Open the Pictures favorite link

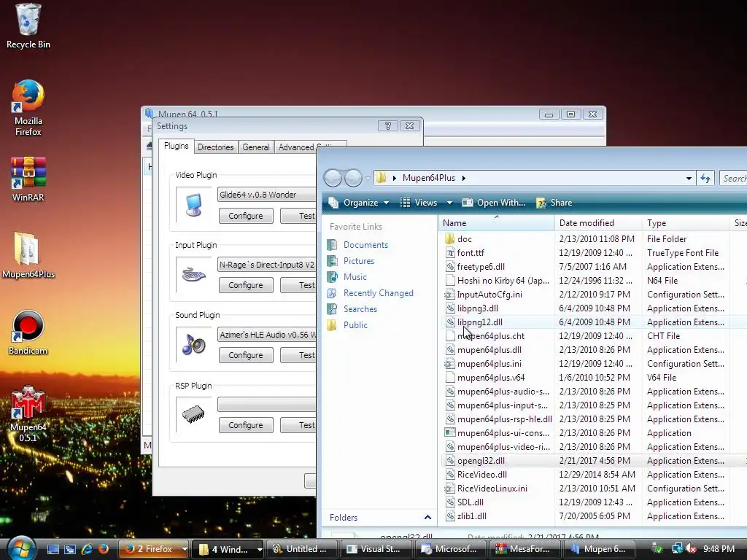[x=359, y=261]
